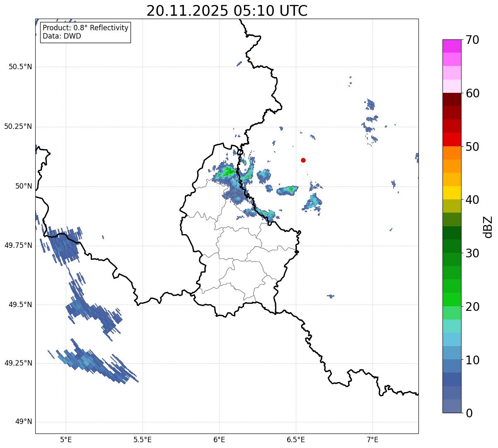Screen dimensions: 498x448
Task: Click the 5.5°E longitude label
Action: [x=143, y=439]
